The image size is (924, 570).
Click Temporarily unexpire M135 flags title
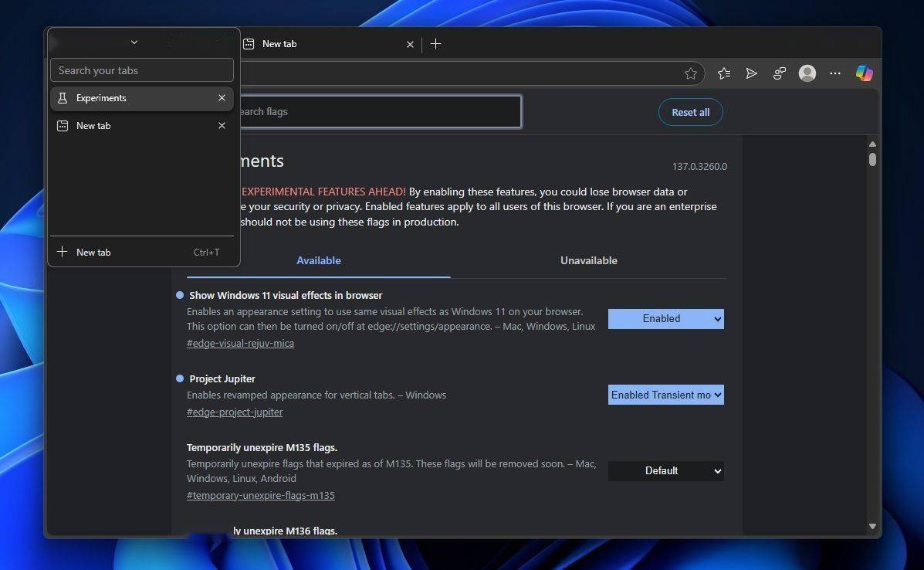point(262,447)
